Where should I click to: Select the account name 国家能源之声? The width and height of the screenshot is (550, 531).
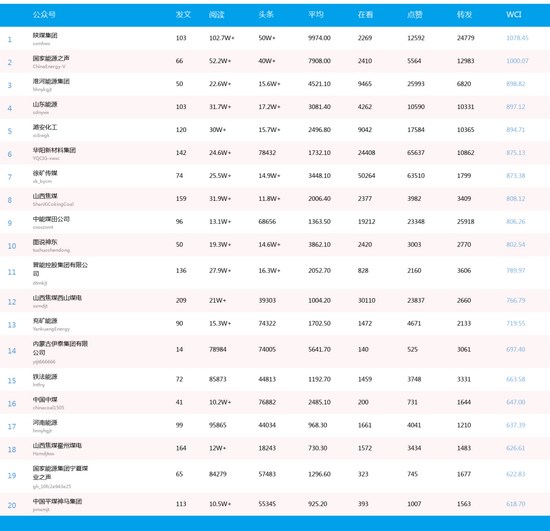click(51, 58)
